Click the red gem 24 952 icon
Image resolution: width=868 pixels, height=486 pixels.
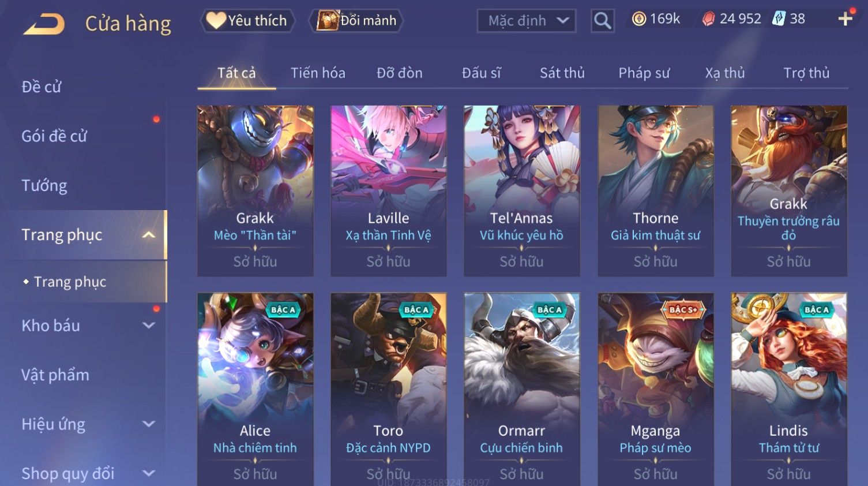coord(708,19)
